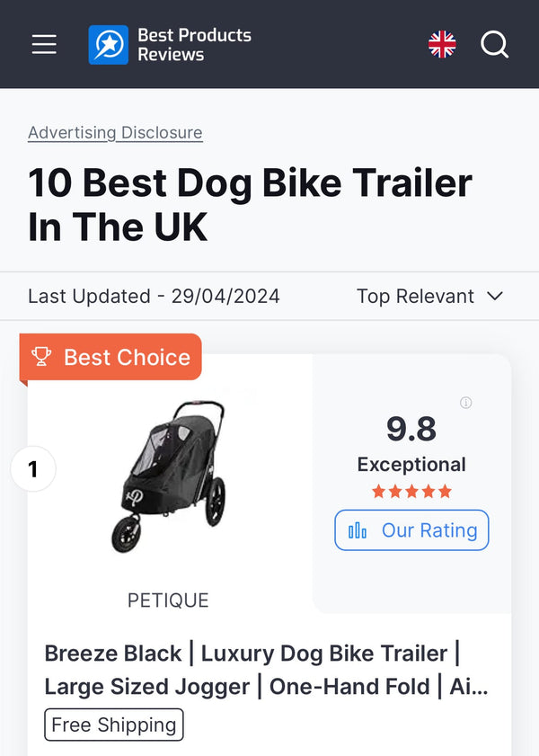Click the number 1 rank badge
Viewport: 539px width, 756px height.
coord(33,469)
